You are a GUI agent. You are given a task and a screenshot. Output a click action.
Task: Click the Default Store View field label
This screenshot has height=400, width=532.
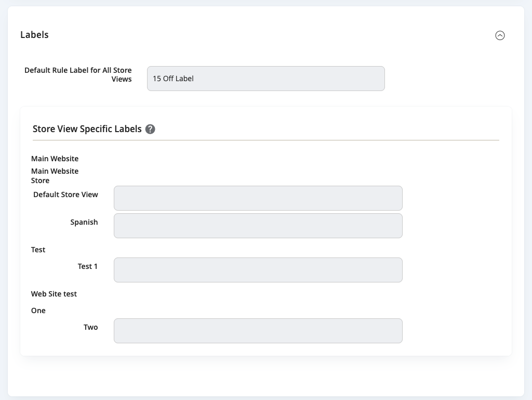tap(65, 195)
